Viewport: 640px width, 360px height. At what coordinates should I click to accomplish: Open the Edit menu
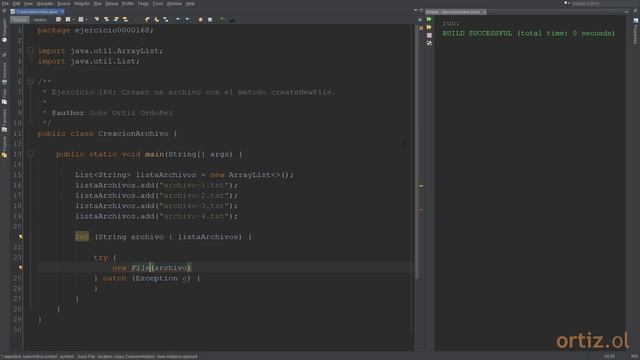pyautogui.click(x=16, y=4)
